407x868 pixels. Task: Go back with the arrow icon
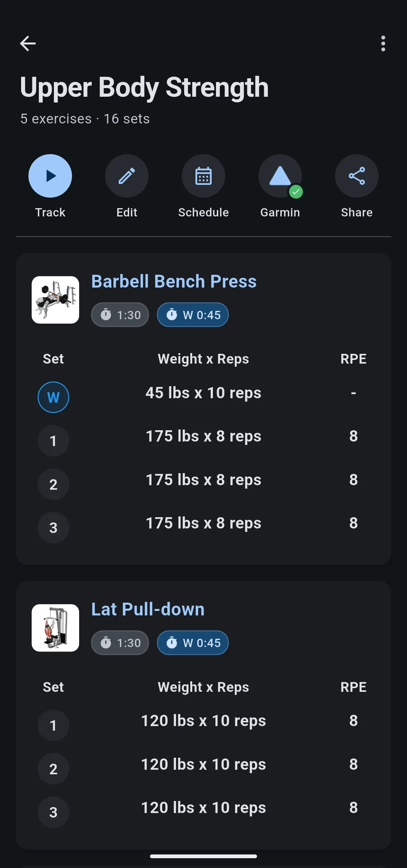click(28, 43)
